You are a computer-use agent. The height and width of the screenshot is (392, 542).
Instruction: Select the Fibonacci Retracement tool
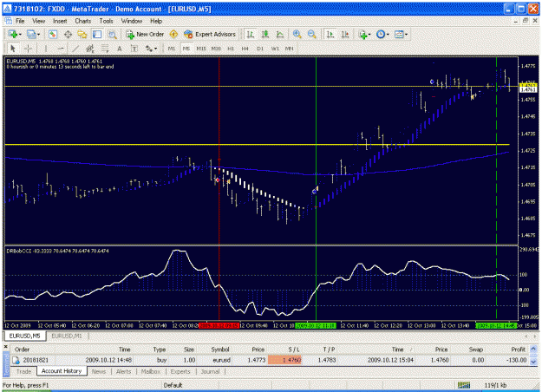click(105, 49)
